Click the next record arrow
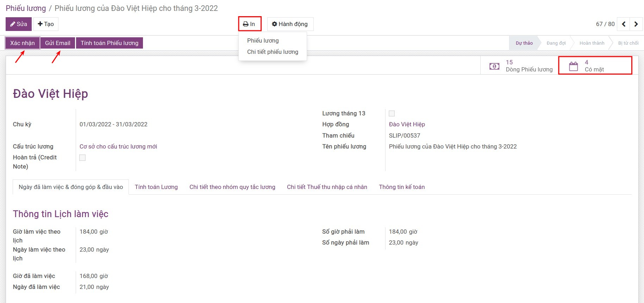 click(x=636, y=24)
